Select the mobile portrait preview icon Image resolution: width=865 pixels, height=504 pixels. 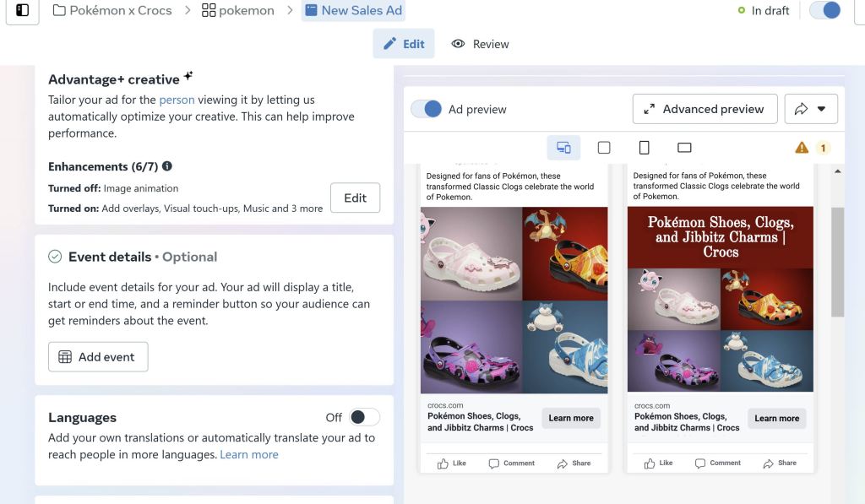click(x=645, y=148)
